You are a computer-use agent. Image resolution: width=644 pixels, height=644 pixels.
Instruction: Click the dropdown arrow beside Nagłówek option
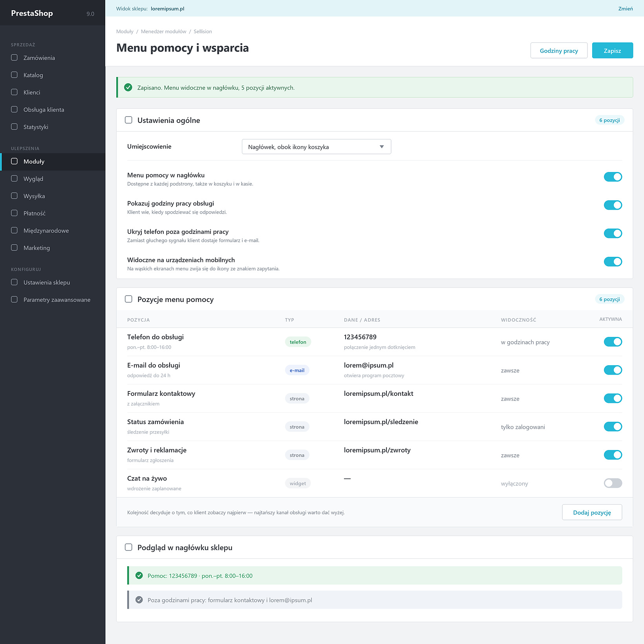pos(382,147)
